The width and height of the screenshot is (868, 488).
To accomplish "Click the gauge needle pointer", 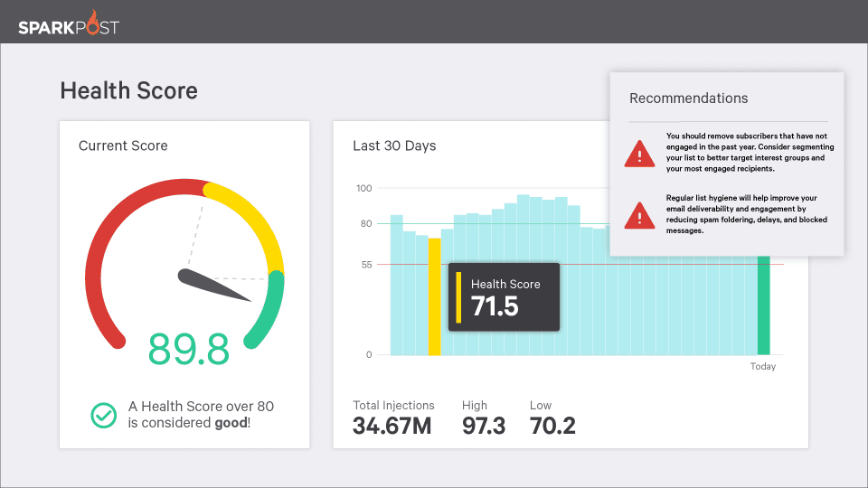I will 214,285.
